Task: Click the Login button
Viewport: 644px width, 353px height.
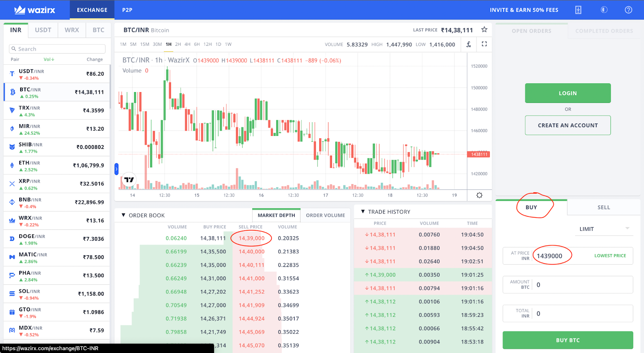Action: (x=568, y=93)
